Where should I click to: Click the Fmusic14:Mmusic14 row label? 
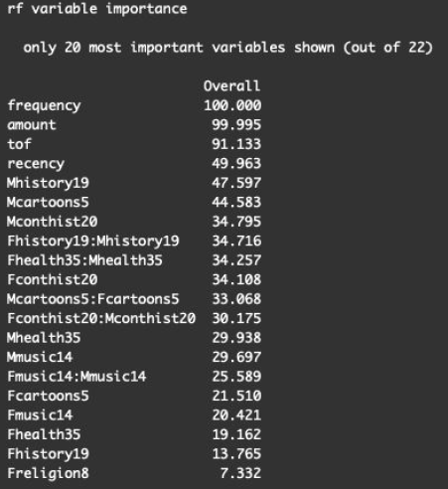(76, 377)
